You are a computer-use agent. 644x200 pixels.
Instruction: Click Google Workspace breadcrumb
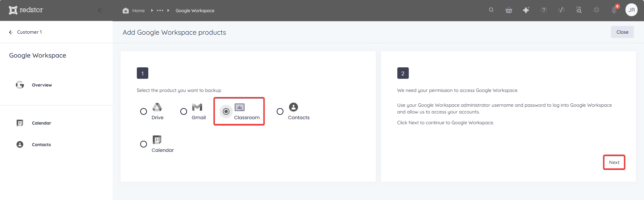pos(195,11)
